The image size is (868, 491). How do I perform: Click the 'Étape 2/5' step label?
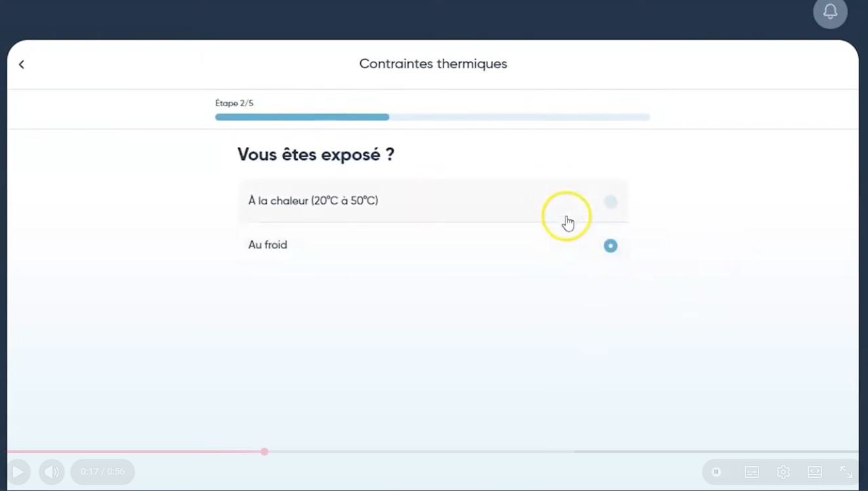pos(234,104)
